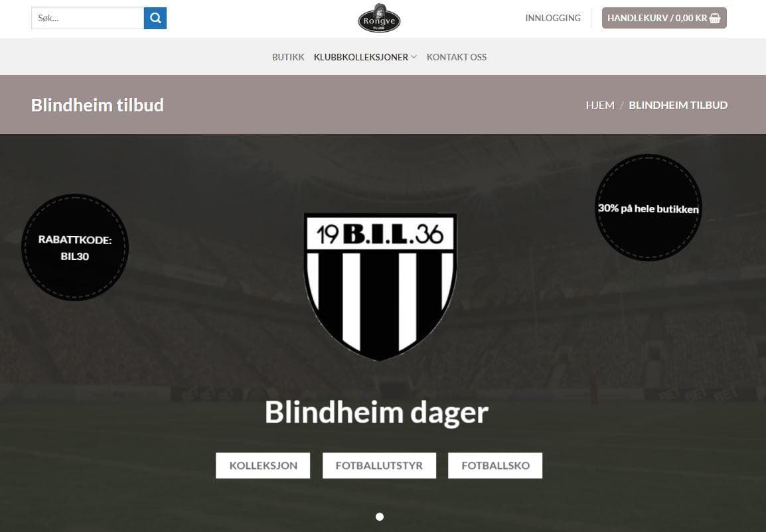Go to the Butikk menu item
Image resolution: width=766 pixels, height=532 pixels.
pyautogui.click(x=288, y=57)
